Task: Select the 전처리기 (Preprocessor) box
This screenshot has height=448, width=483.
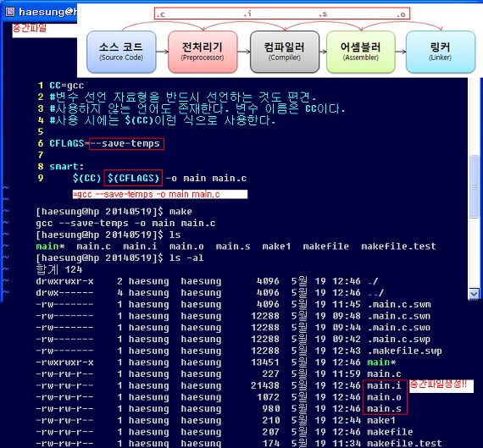Action: point(203,52)
